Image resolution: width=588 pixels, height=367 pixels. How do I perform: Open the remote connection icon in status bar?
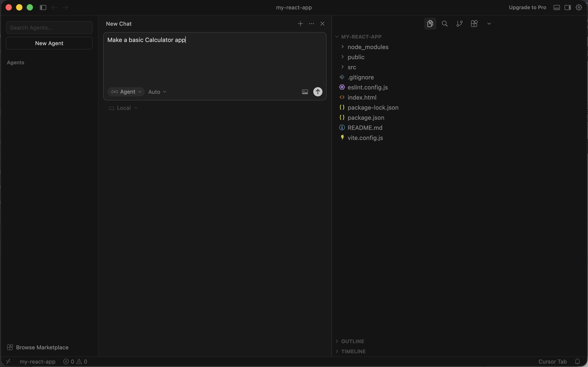(x=8, y=361)
